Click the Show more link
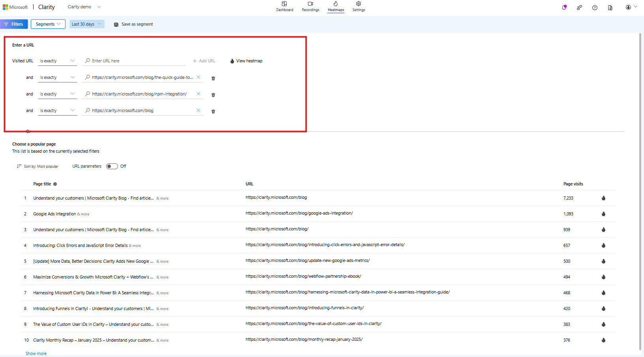 pyautogui.click(x=36, y=353)
